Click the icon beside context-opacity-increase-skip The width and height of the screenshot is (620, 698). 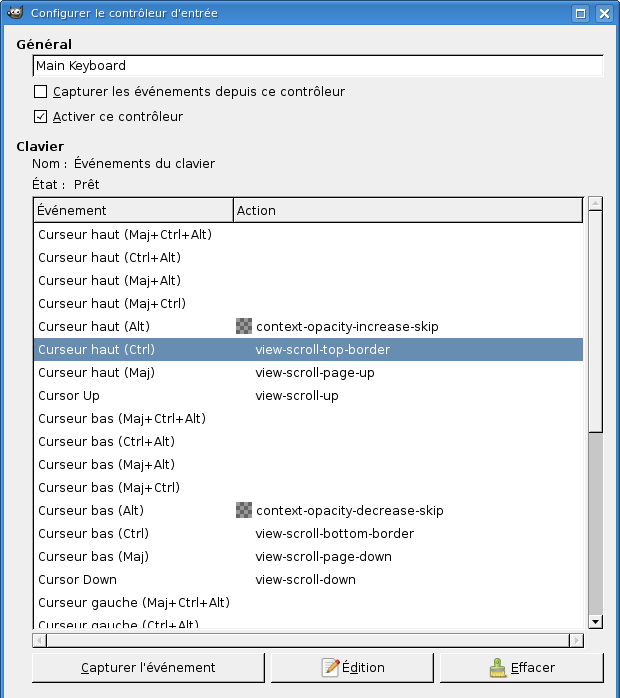pyautogui.click(x=244, y=326)
